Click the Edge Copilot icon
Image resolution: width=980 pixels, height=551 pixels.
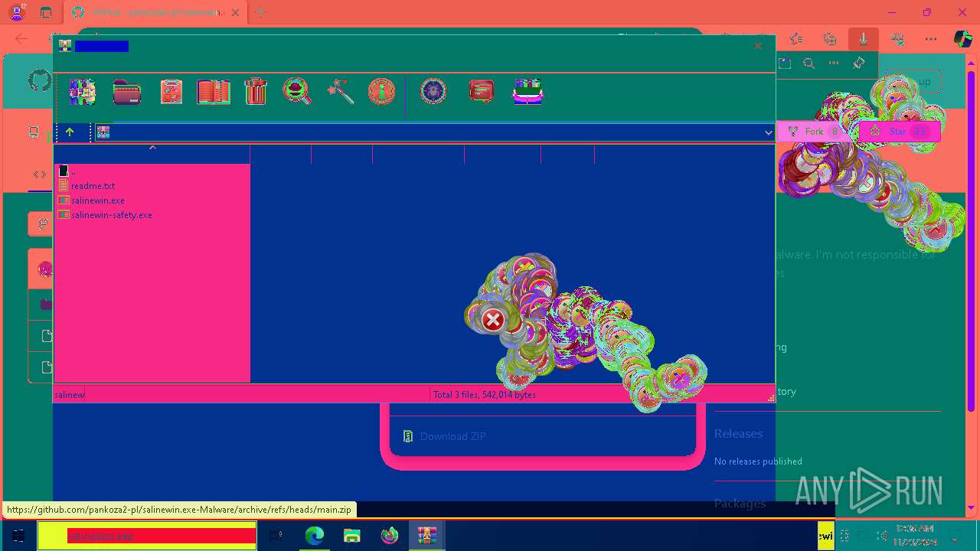pos(962,38)
